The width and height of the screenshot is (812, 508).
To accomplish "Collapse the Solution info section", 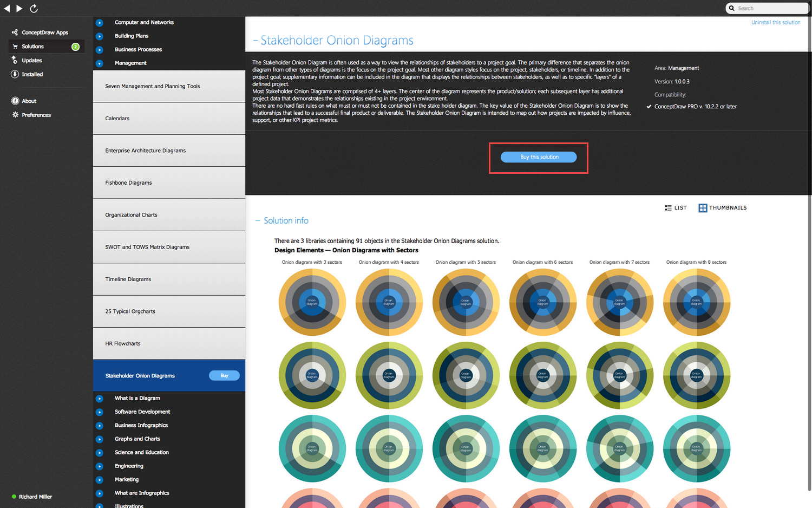I will pyautogui.click(x=258, y=221).
